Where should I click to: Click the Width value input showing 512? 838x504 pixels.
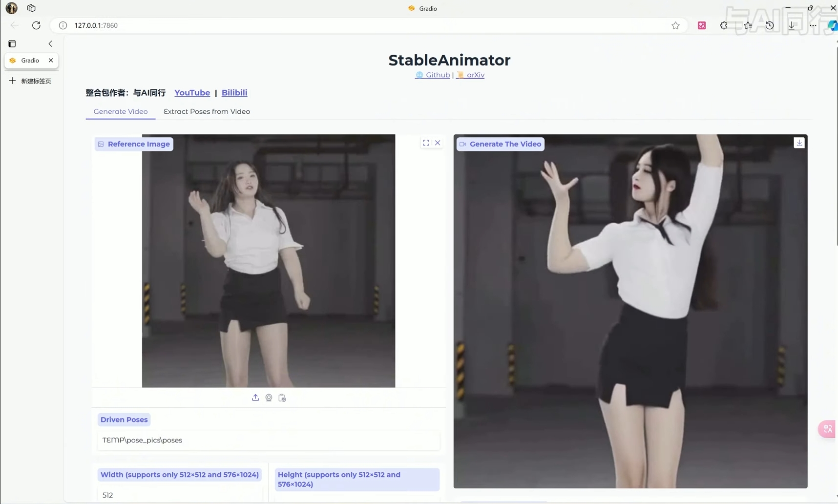coord(179,495)
